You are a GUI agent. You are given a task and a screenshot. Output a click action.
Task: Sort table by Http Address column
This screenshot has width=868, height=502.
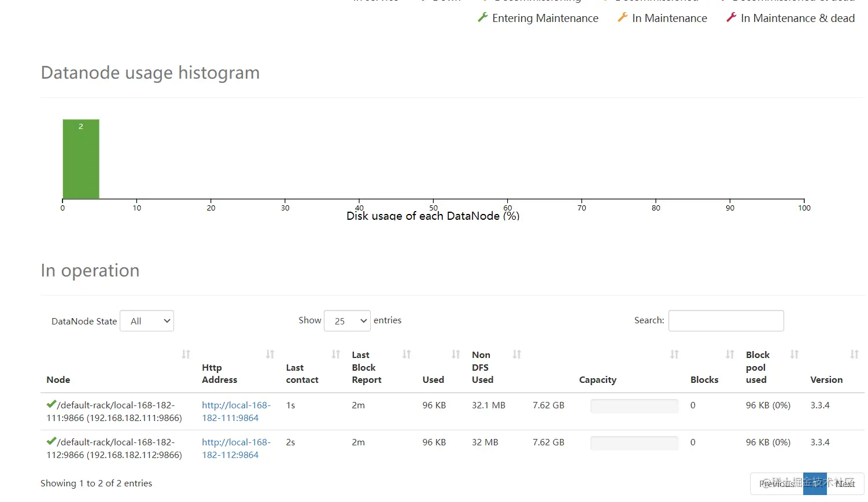pyautogui.click(x=270, y=354)
